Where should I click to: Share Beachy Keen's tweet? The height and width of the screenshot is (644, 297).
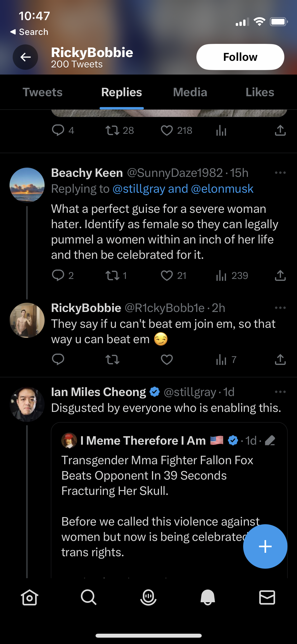point(280,275)
